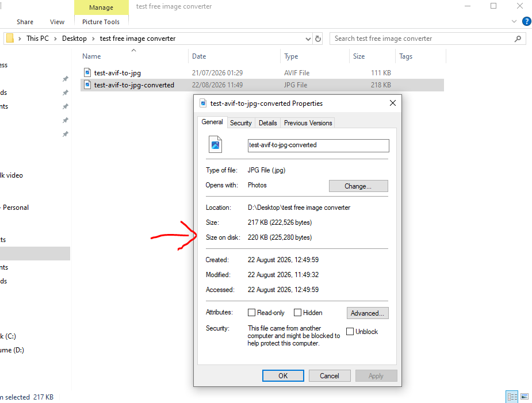This screenshot has width=532, height=403.
Task: Open the View ribbon tab
Action: (57, 22)
